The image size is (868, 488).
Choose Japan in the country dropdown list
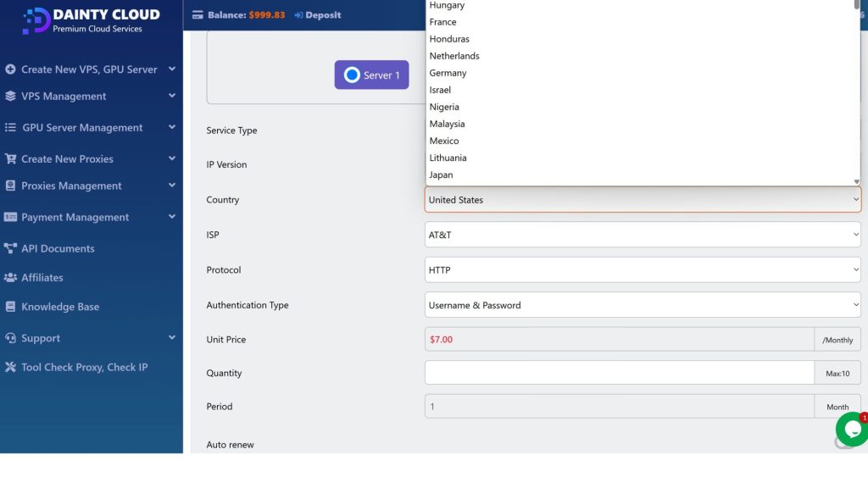coord(441,175)
